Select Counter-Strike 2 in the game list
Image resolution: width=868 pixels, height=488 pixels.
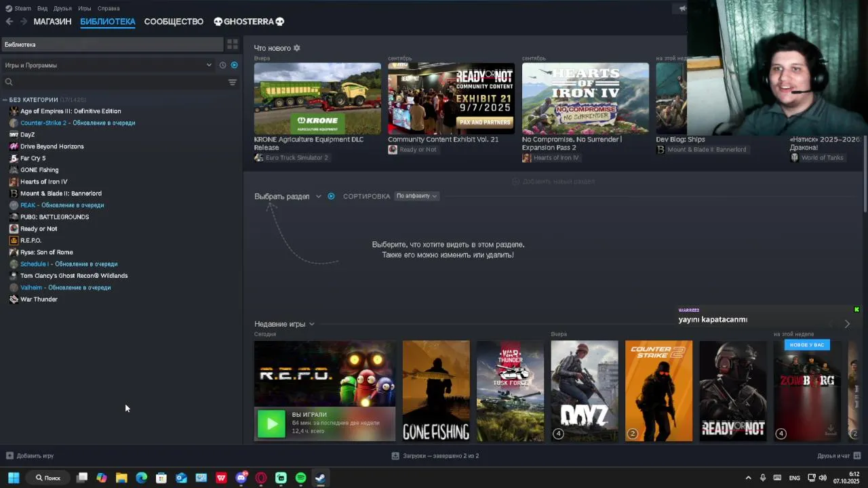pos(77,123)
